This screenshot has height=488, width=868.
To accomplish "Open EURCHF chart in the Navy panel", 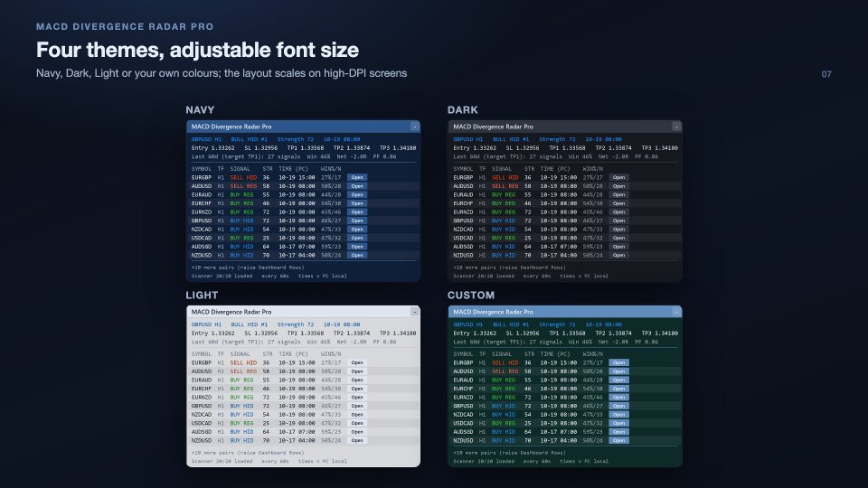I will [357, 203].
